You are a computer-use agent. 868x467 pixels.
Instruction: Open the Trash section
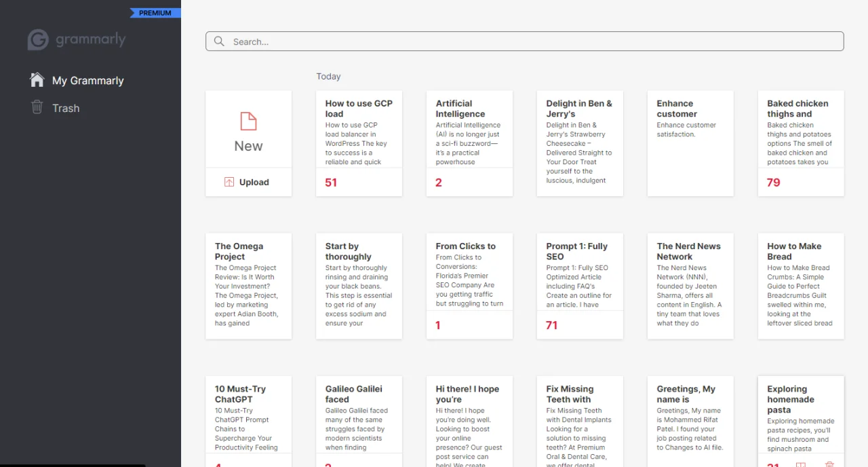click(x=66, y=108)
